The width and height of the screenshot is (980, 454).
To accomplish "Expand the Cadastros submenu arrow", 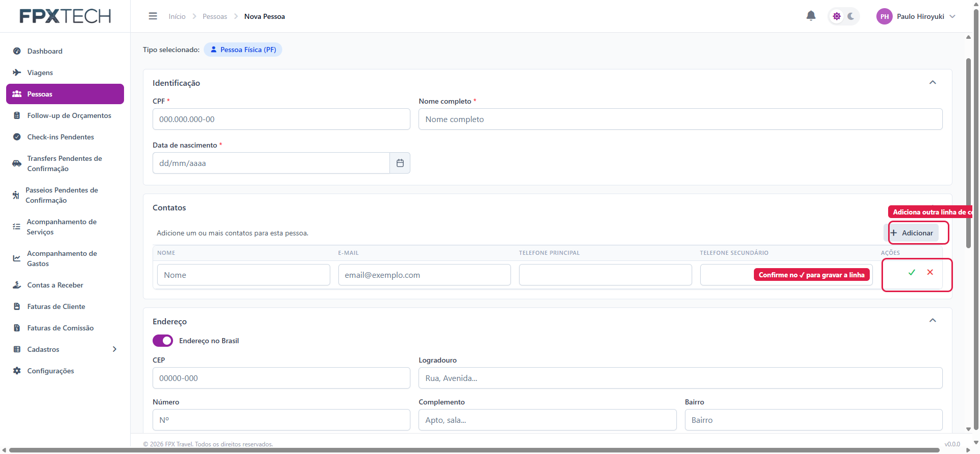I will pos(114,349).
